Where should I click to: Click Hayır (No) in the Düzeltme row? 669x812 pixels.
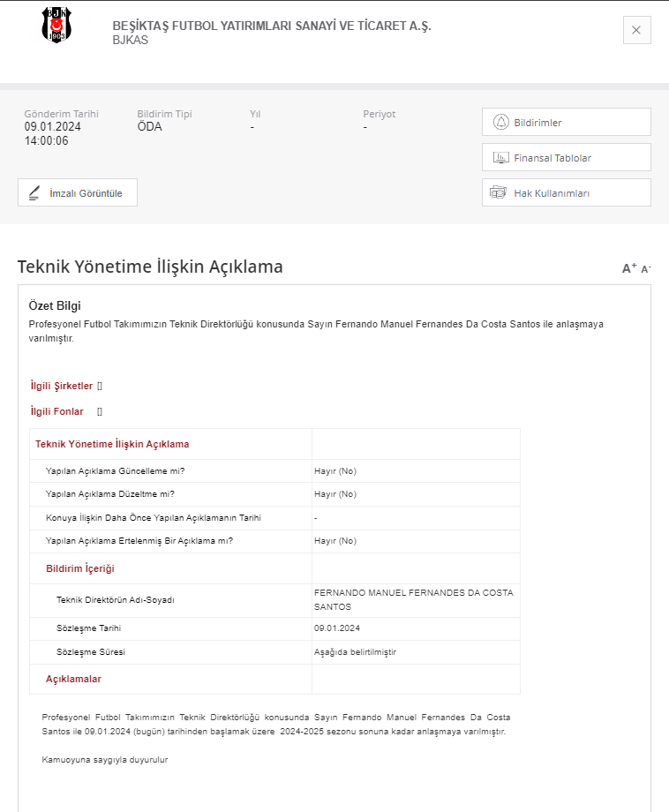coord(335,494)
